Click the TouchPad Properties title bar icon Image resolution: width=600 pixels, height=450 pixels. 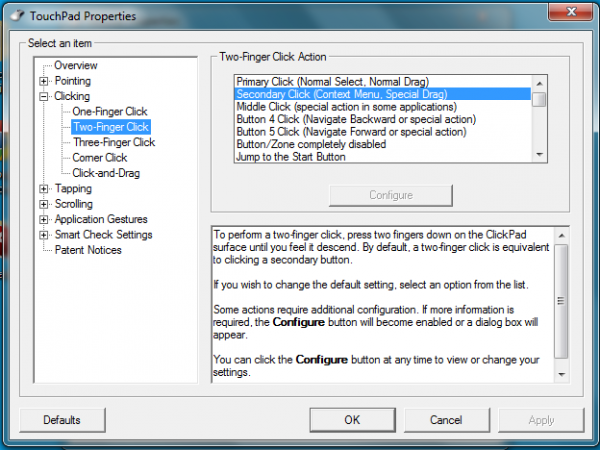(17, 15)
